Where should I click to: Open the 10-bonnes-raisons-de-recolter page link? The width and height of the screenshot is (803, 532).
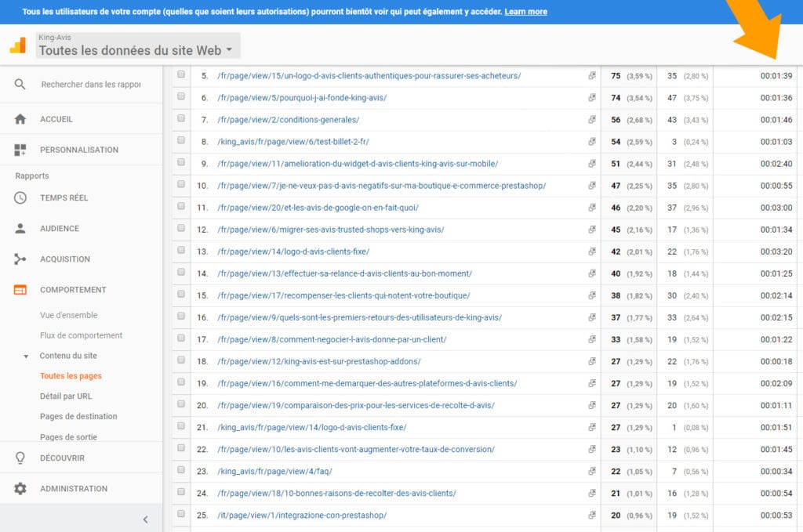[336, 494]
